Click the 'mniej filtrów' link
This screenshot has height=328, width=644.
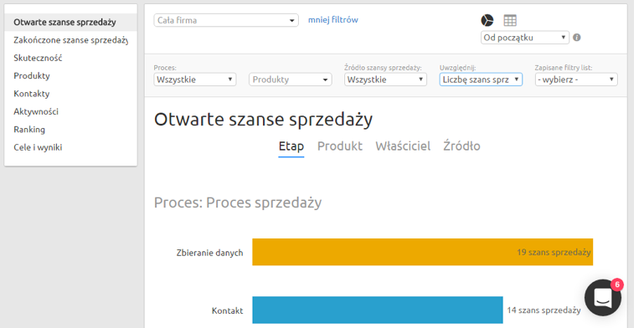(x=333, y=20)
